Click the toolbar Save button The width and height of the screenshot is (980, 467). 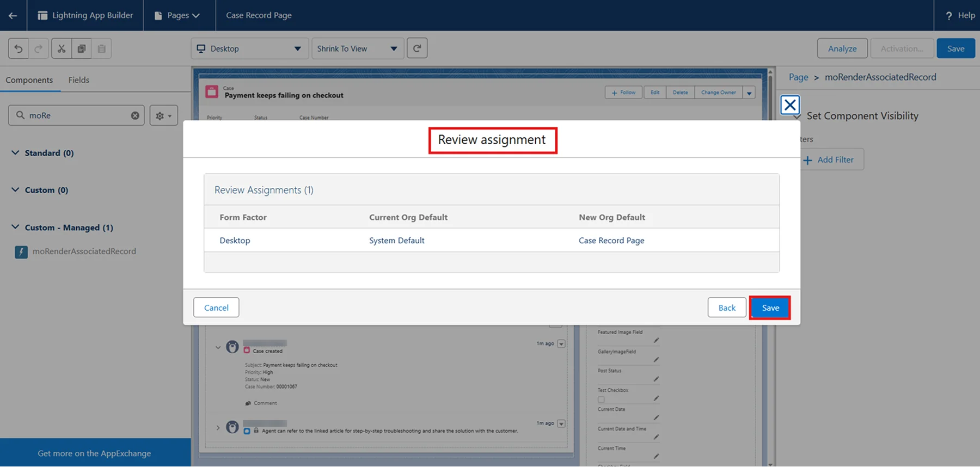coord(955,48)
